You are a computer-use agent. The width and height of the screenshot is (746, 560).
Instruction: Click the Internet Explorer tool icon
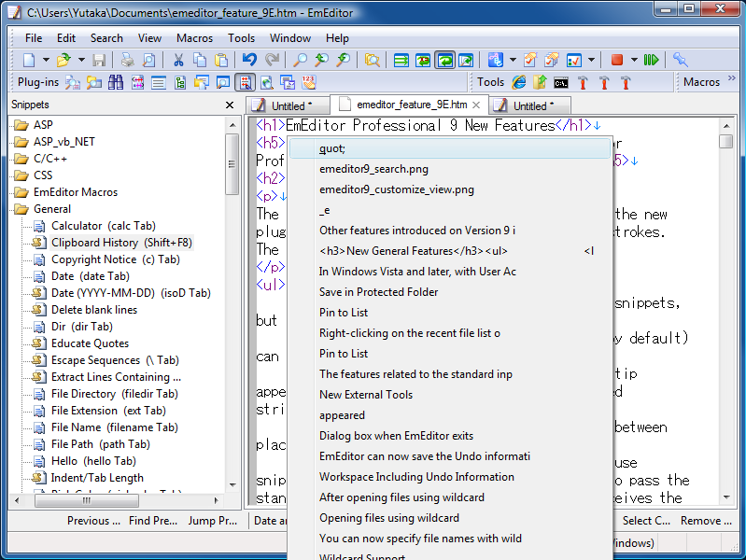(x=519, y=82)
